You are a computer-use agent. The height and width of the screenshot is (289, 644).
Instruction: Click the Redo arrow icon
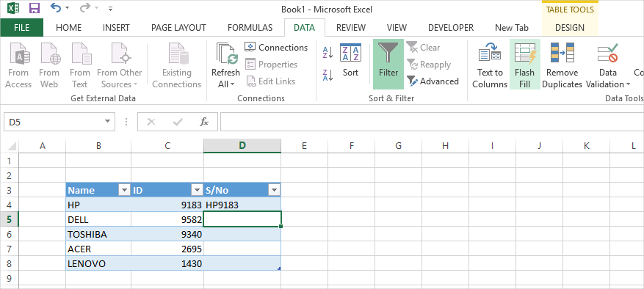click(85, 8)
